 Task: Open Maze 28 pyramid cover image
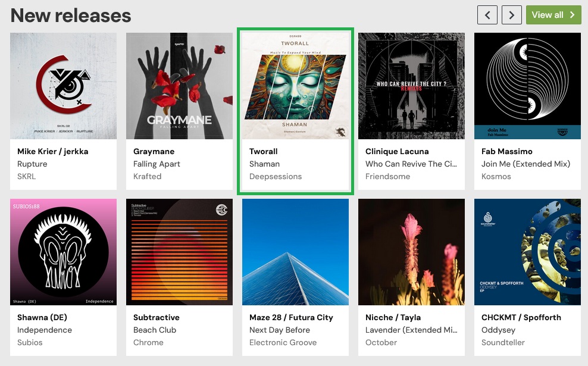pos(296,252)
